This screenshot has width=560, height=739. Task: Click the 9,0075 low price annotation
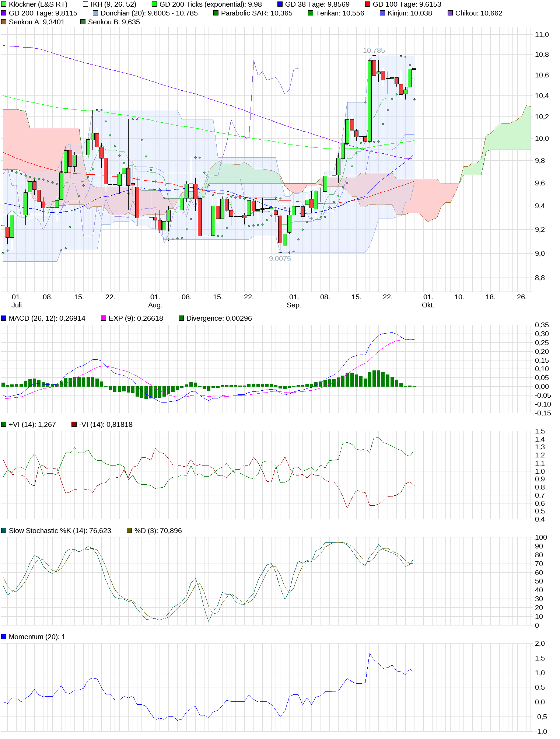coord(280,259)
